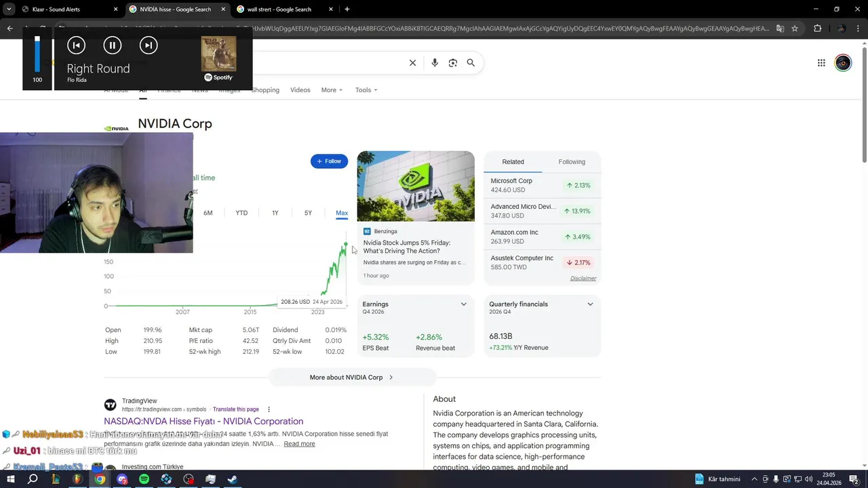Click Translate this page link
Screen dimensions: 868x488
pos(236,409)
